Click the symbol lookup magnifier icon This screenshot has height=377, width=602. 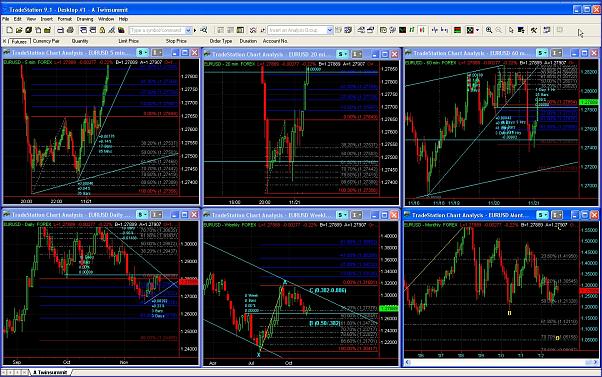click(x=203, y=30)
